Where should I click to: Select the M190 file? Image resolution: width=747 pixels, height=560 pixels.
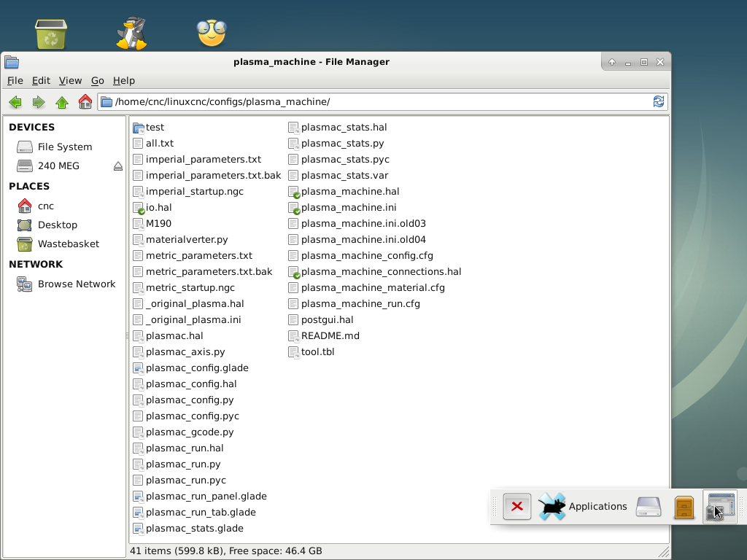[158, 224]
